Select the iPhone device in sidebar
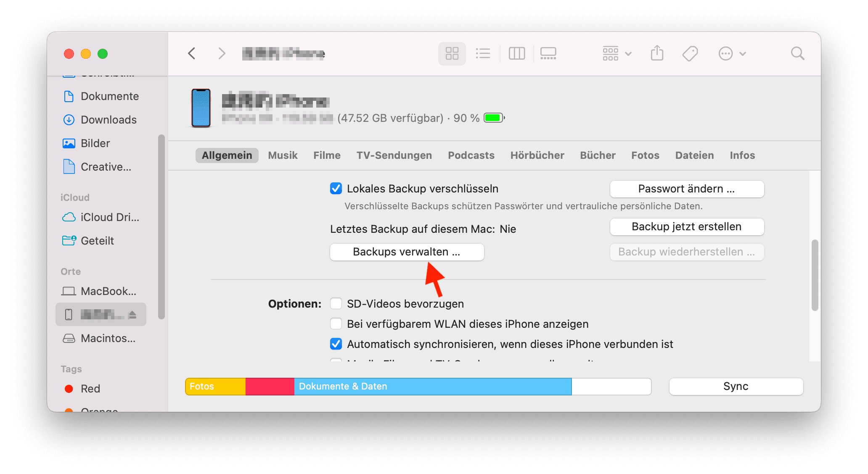 coord(101,314)
